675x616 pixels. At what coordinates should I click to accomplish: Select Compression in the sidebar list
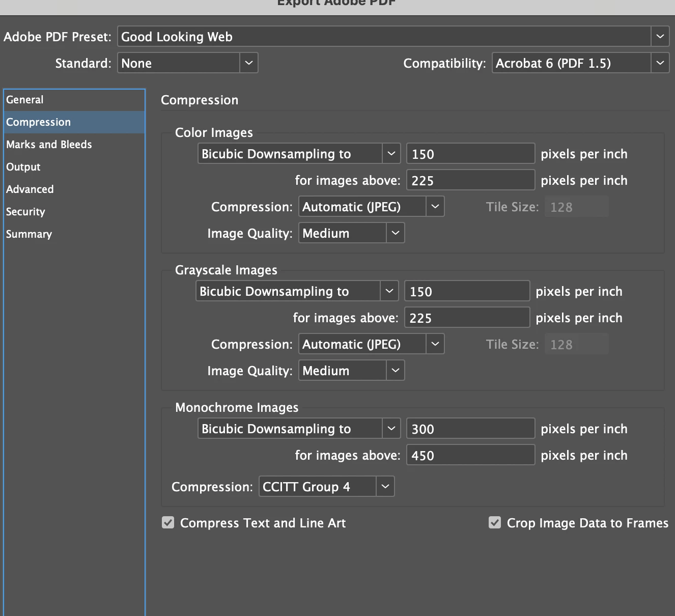tap(74, 122)
